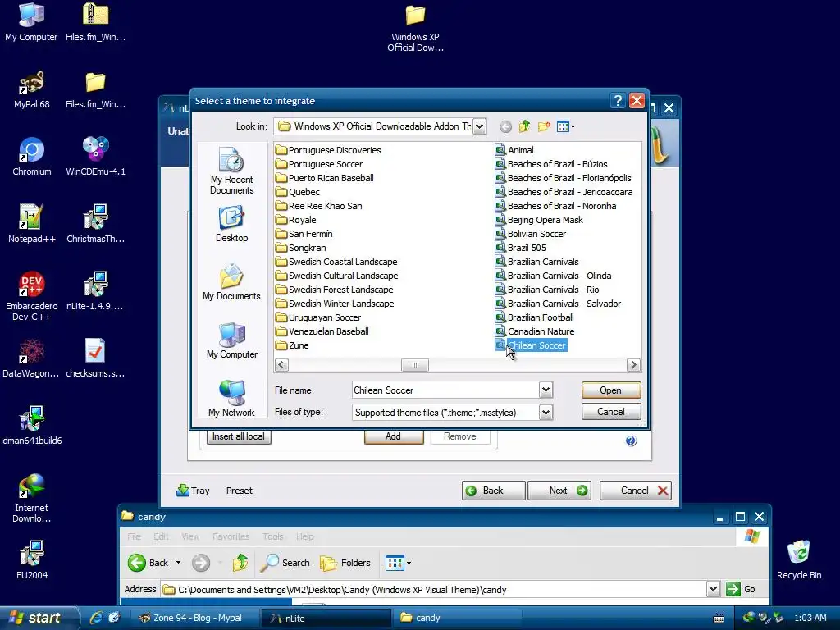This screenshot has height=630, width=840.
Task: Go to My Documents in places bar
Action: (231, 282)
